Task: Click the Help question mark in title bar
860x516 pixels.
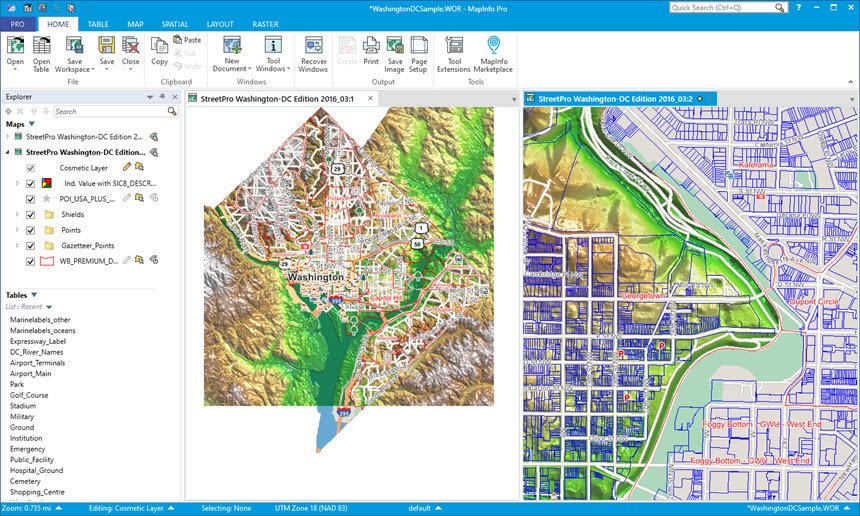Action: (799, 8)
